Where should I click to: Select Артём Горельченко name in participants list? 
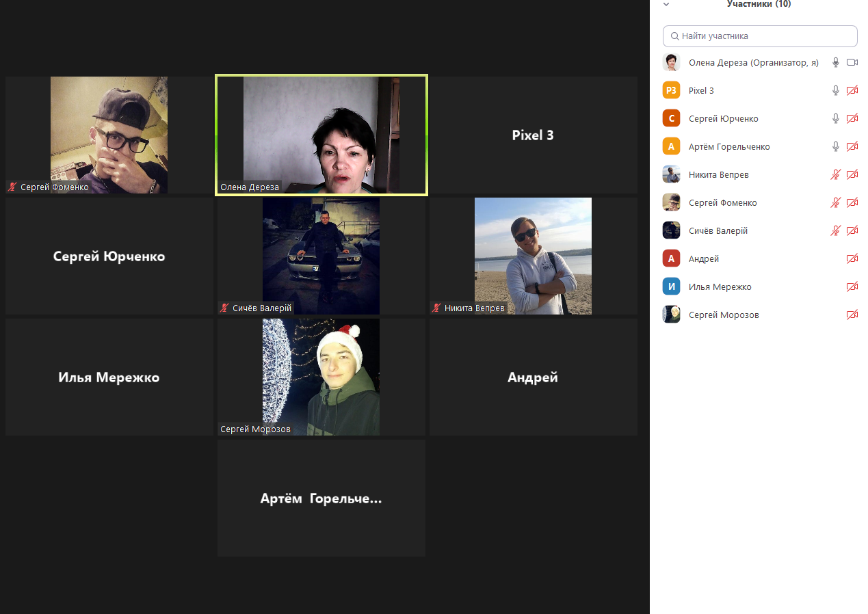coord(729,146)
